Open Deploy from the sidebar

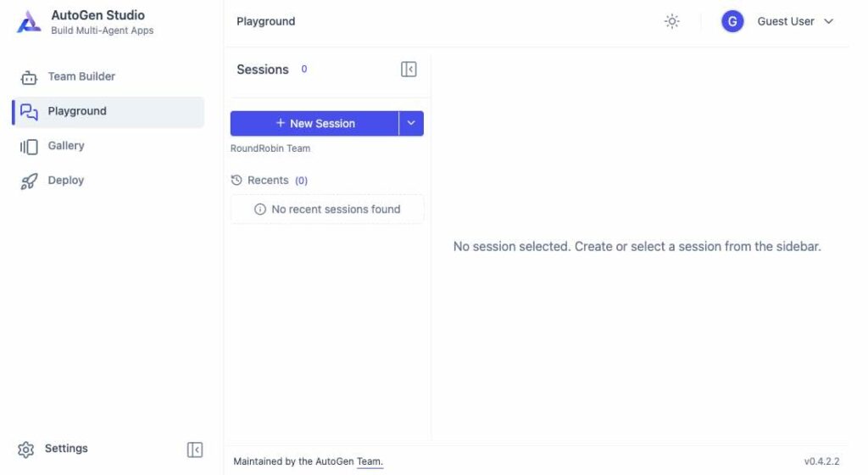click(66, 181)
